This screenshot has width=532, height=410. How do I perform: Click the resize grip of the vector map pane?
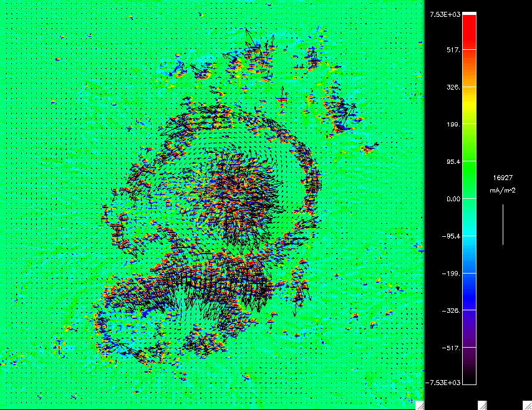420,406
